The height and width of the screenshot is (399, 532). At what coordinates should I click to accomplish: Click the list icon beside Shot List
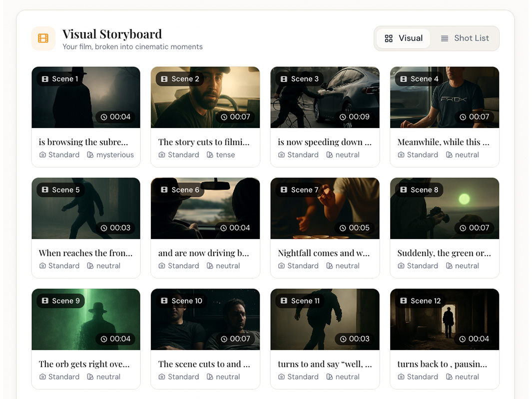(444, 38)
